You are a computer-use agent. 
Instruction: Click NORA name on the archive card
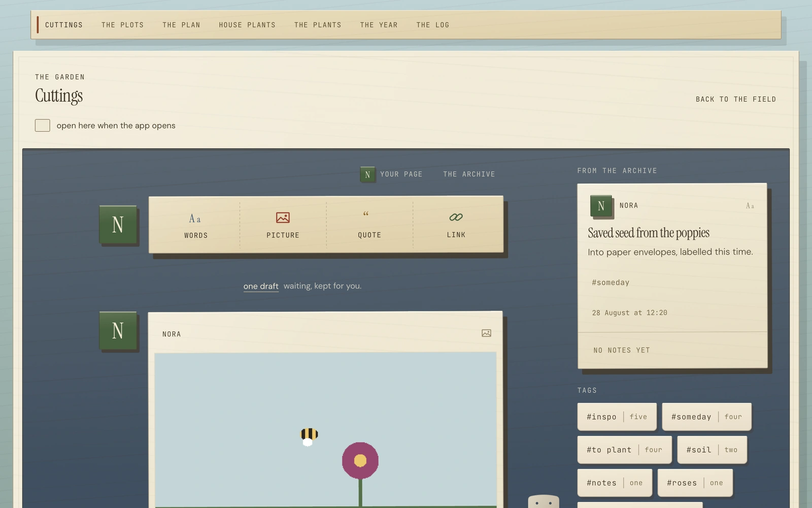(x=629, y=206)
